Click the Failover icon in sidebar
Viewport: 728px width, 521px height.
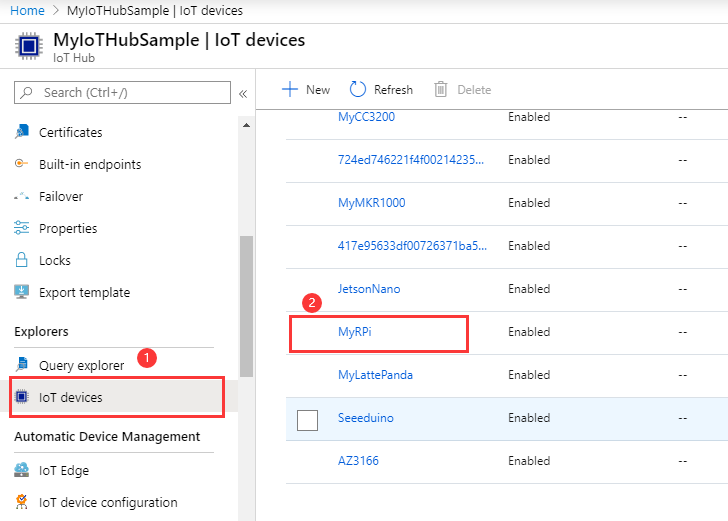pyautogui.click(x=21, y=196)
